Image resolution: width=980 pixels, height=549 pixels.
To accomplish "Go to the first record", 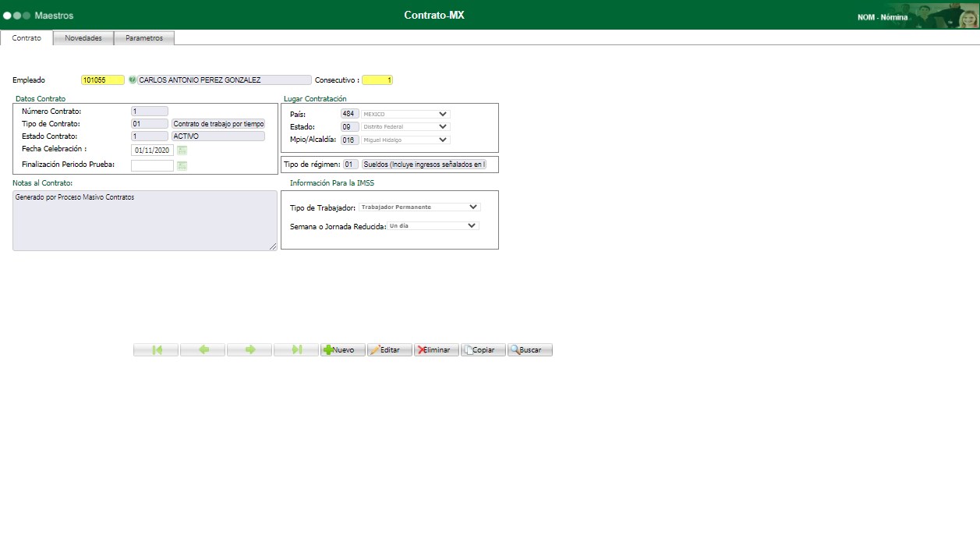I will [x=156, y=350].
